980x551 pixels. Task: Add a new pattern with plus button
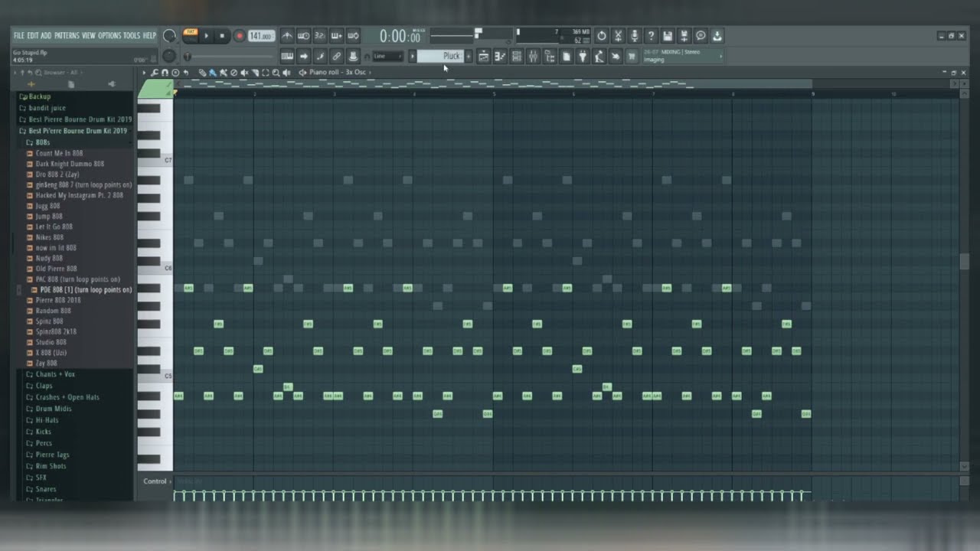pos(469,56)
